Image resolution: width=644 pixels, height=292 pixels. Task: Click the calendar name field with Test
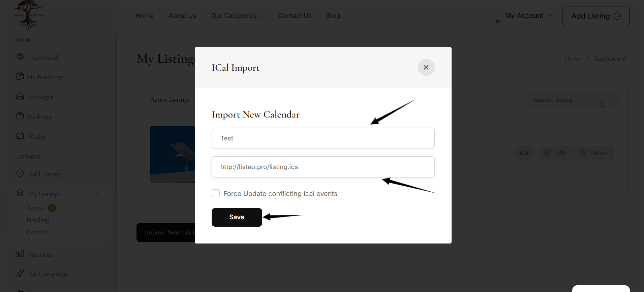(323, 138)
